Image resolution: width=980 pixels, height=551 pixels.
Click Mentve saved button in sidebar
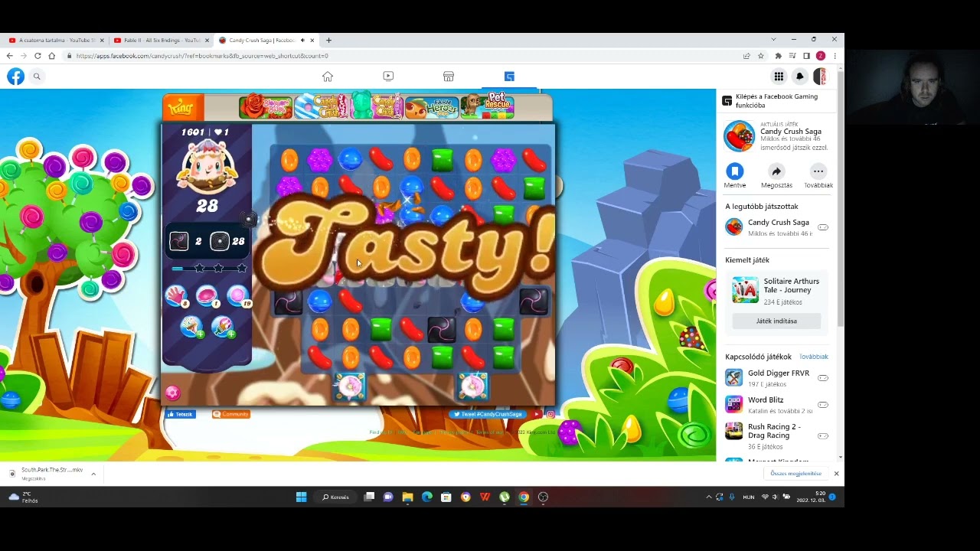coord(735,175)
